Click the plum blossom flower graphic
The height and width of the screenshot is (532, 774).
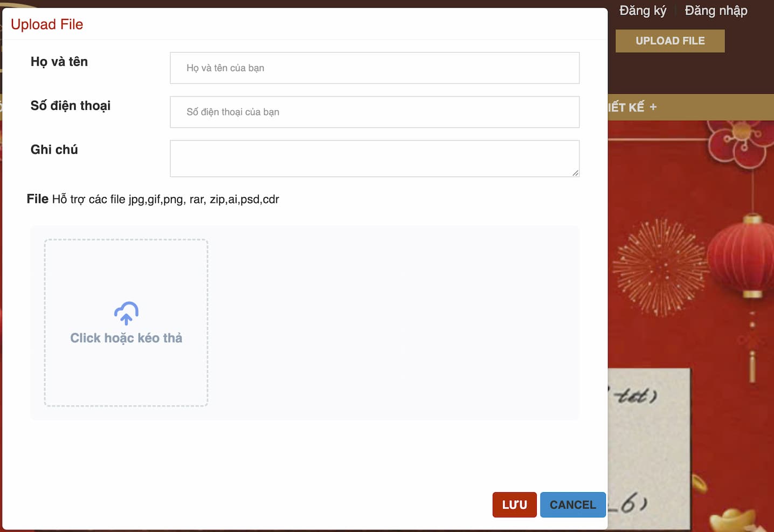[x=738, y=143]
